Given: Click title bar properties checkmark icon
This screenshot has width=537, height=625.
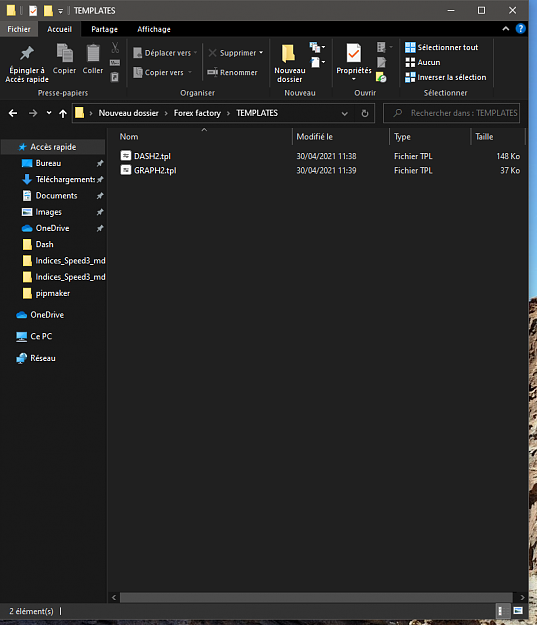Looking at the screenshot, I should pyautogui.click(x=33, y=11).
